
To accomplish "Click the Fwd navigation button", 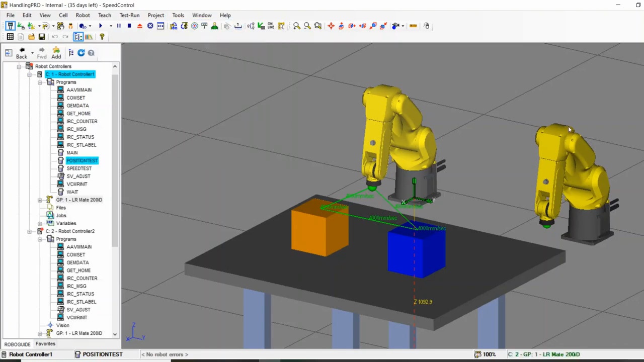I will [42, 52].
